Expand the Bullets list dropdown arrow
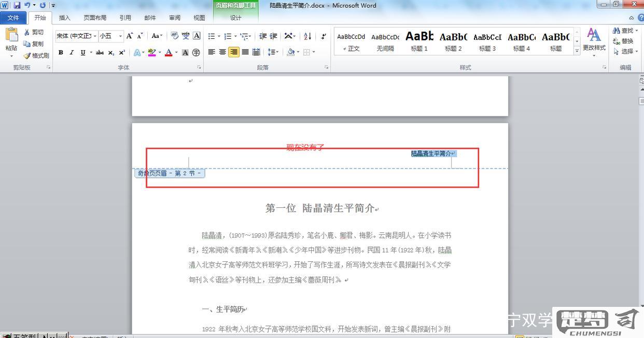 pyautogui.click(x=219, y=36)
